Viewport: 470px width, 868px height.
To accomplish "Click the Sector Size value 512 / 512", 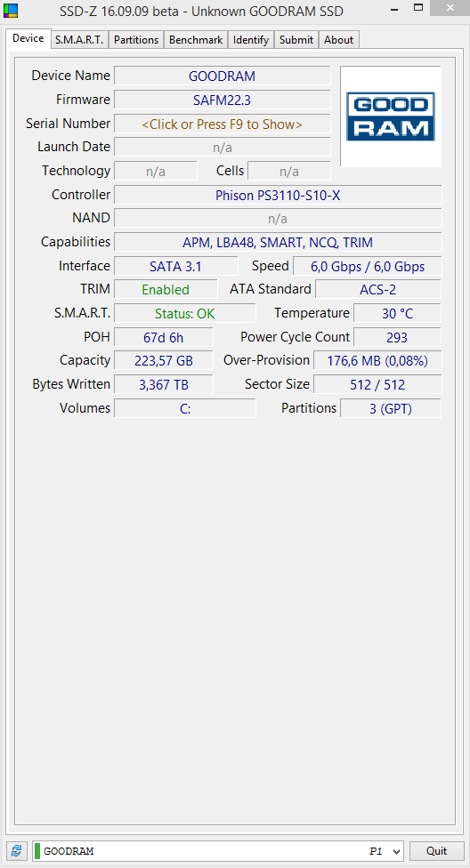I will coord(377,385).
